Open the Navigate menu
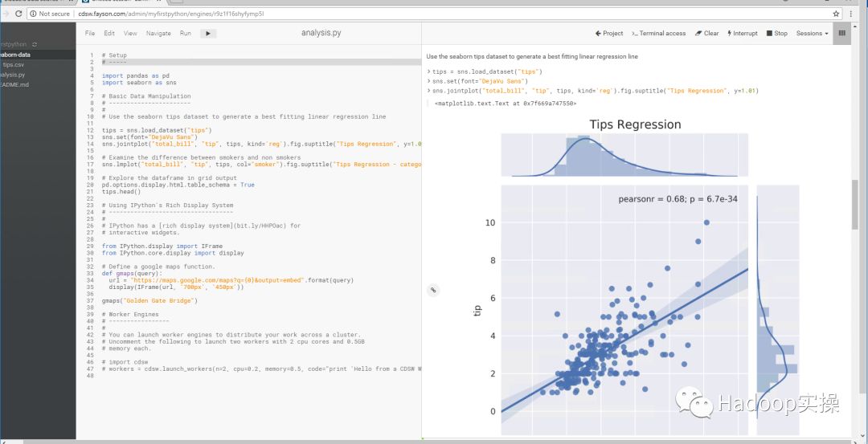868x444 pixels. tap(158, 34)
